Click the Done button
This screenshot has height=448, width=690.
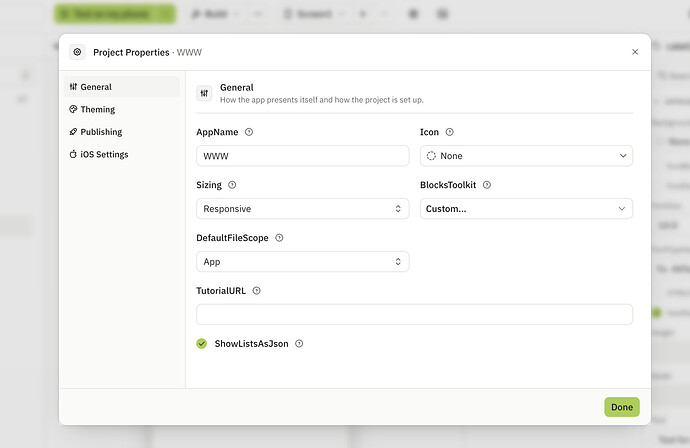click(622, 407)
